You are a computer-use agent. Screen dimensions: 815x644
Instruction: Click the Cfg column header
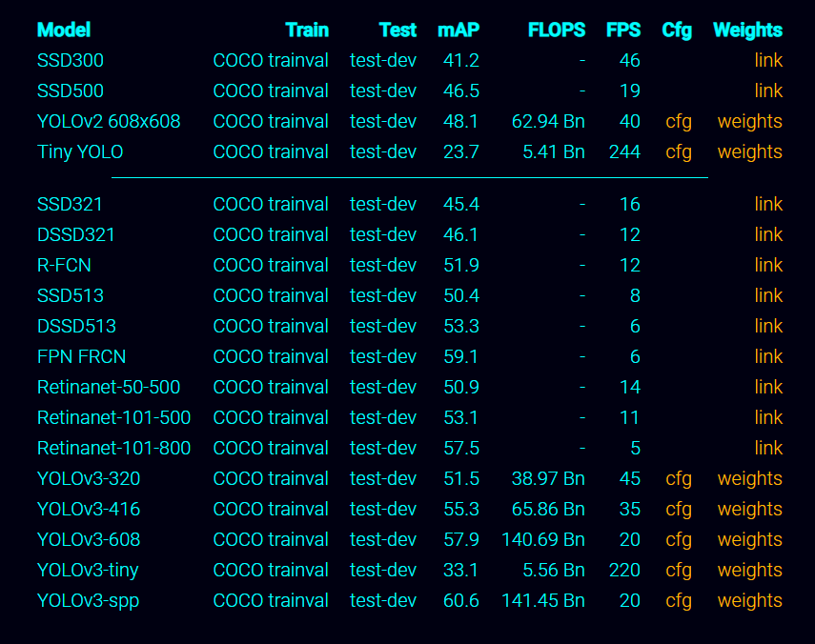[x=677, y=31]
